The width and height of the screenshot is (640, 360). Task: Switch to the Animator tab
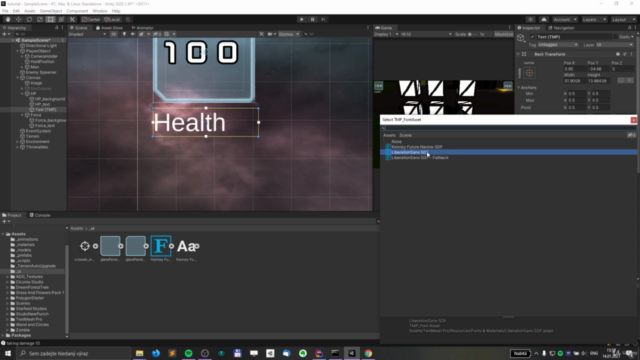coord(142,28)
